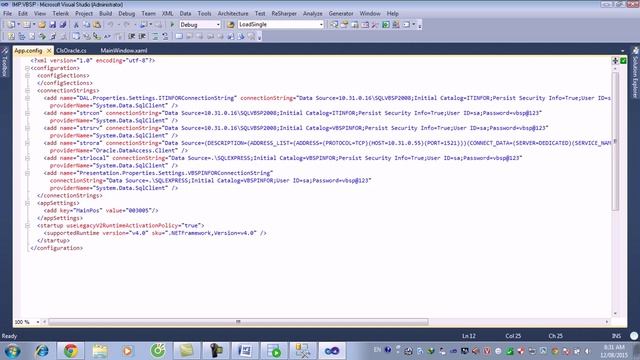Screen dimensions: 640x360
Task: Click the Copy icon in toolbar
Action: [x=86, y=24]
